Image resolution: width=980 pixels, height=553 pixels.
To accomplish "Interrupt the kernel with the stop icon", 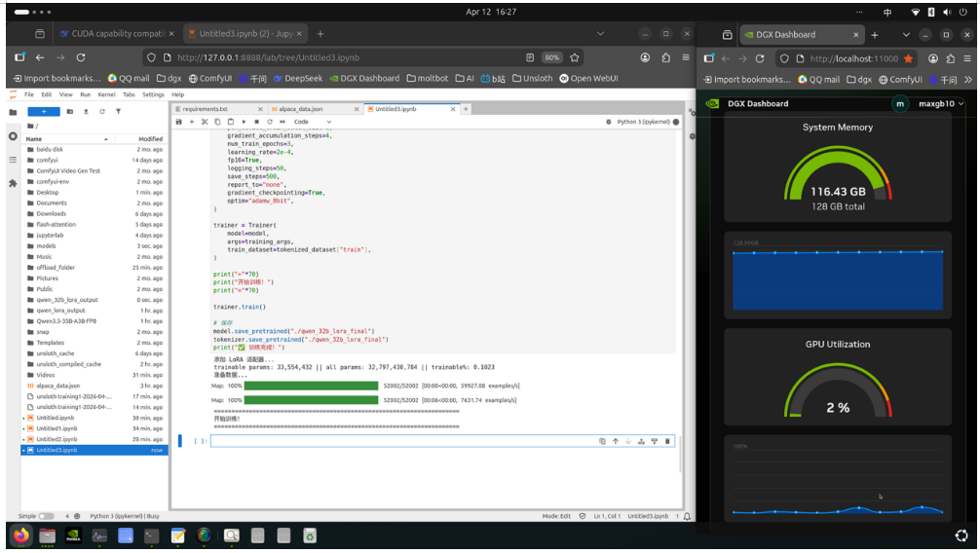I will 256,122.
